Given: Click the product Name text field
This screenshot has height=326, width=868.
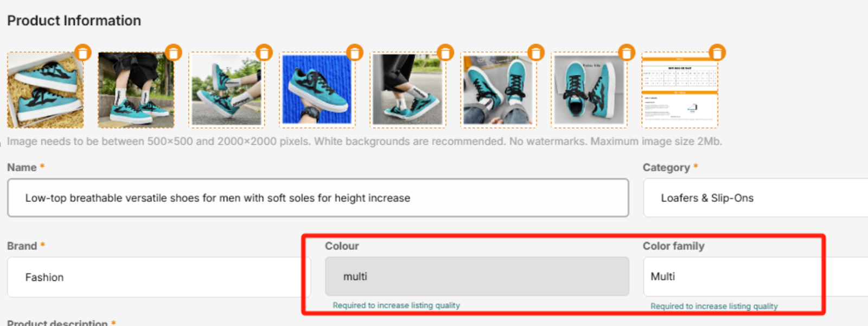Looking at the screenshot, I should click(x=317, y=198).
